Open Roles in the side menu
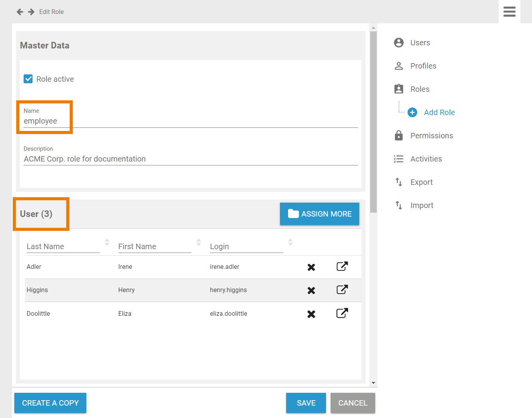 tap(420, 89)
